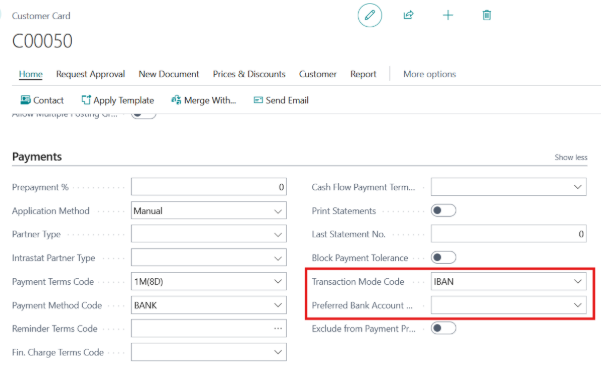Expand the Transaction Mode Code dropdown

(x=578, y=281)
